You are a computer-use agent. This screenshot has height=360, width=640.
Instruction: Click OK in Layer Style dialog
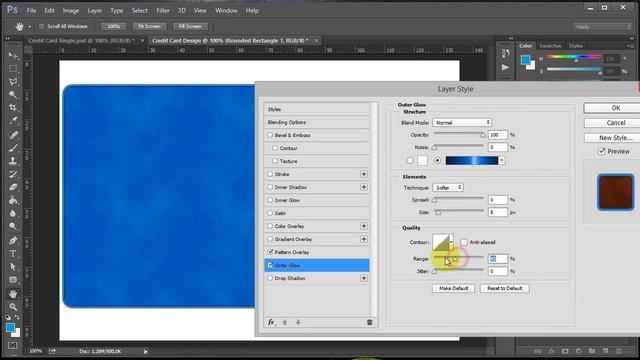(x=612, y=108)
